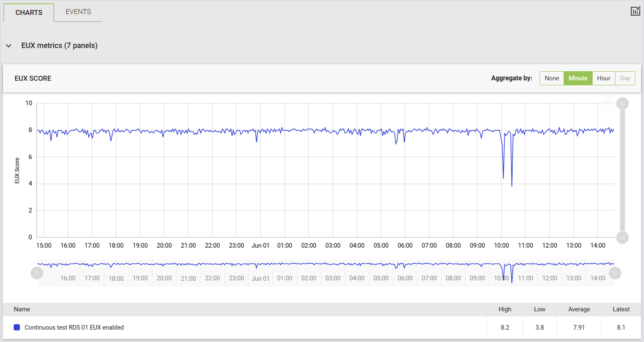
Task: Switch aggregation to Hour
Action: tap(603, 78)
